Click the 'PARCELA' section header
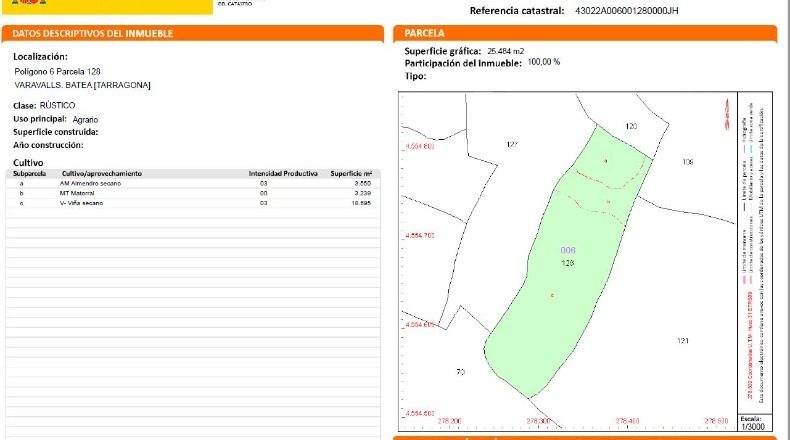 (x=424, y=33)
